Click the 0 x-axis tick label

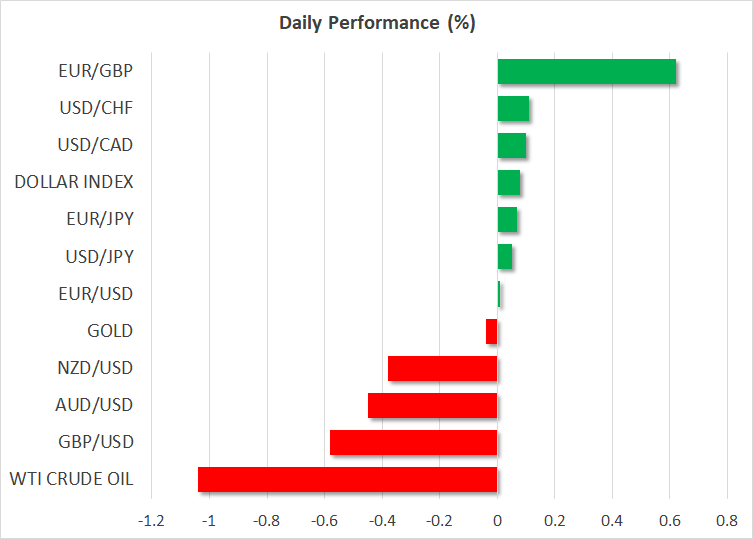point(497,521)
